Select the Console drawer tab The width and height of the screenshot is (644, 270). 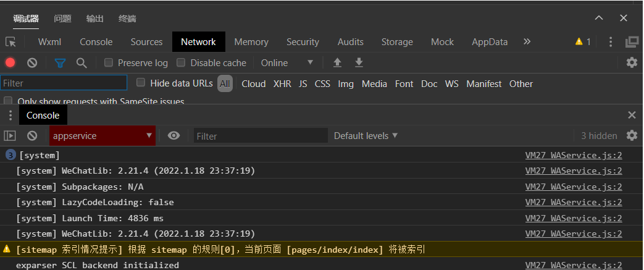tap(43, 116)
